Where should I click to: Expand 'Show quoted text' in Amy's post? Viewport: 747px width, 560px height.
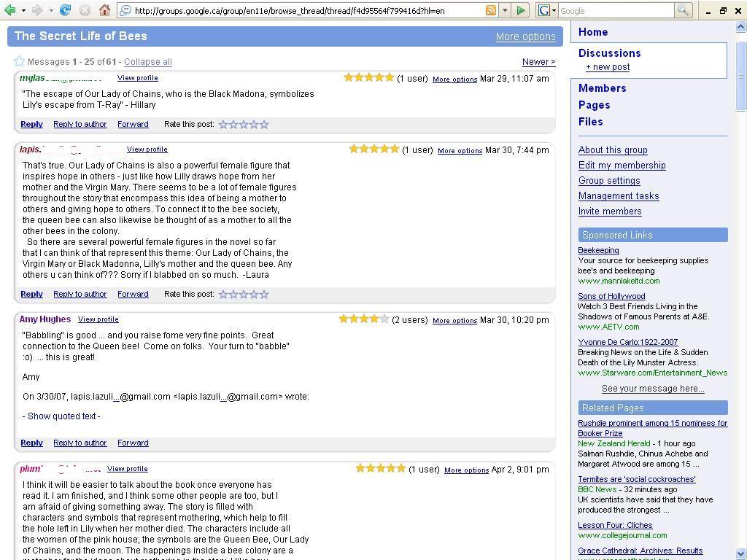(61, 416)
